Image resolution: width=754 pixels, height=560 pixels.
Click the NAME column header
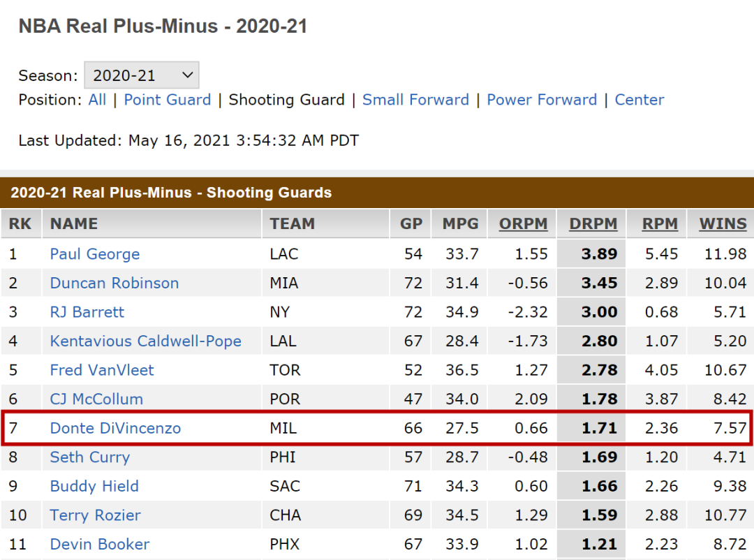tap(74, 223)
